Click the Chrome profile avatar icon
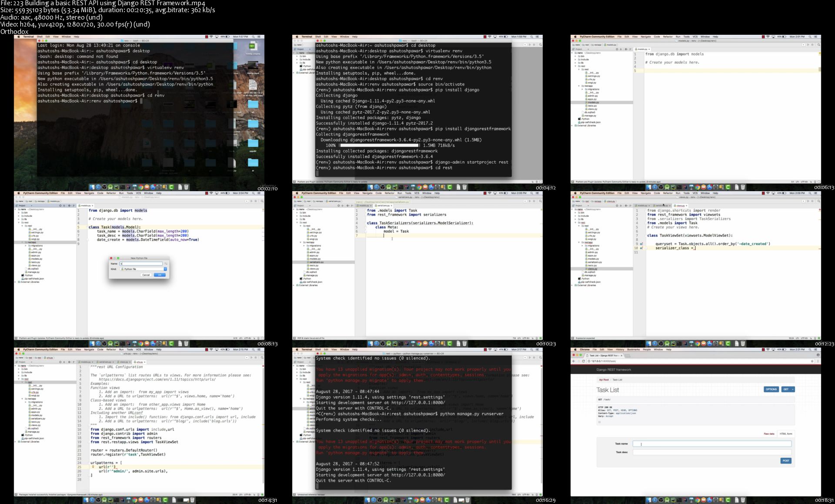835x504 pixels. 818,355
